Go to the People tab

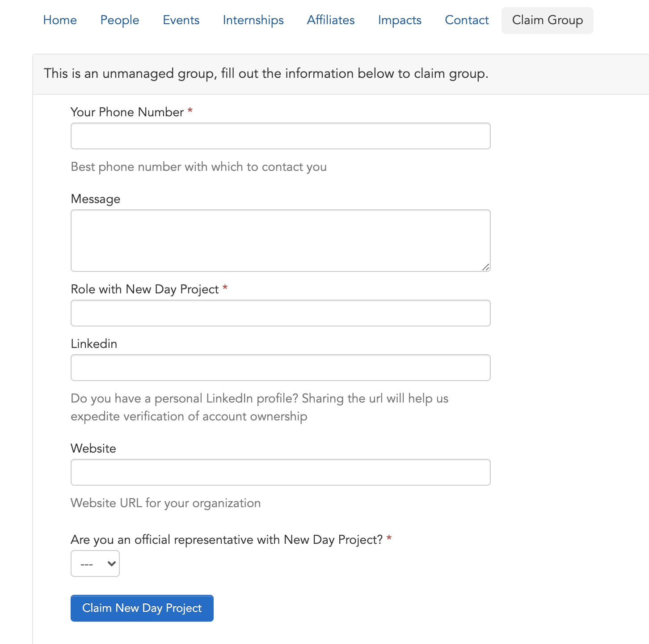[120, 20]
